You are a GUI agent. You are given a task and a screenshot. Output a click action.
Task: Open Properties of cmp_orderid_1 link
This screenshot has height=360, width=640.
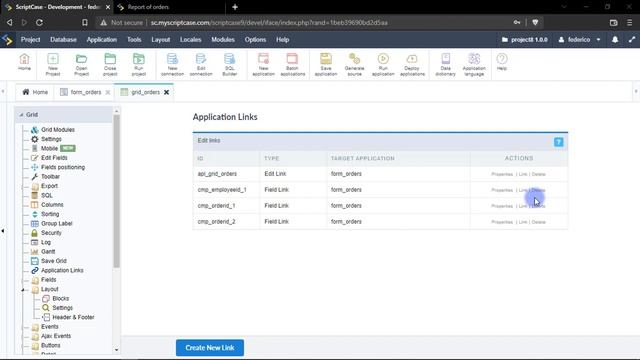(x=502, y=206)
